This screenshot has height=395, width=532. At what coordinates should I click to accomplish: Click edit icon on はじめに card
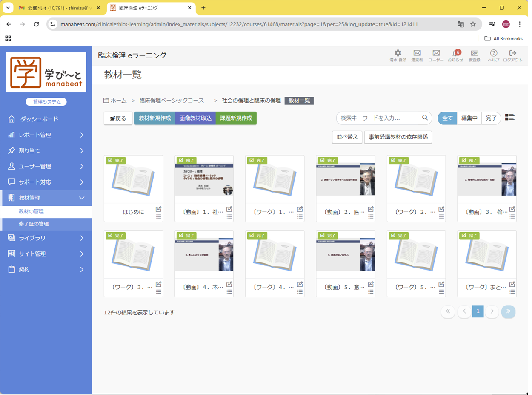pos(158,209)
